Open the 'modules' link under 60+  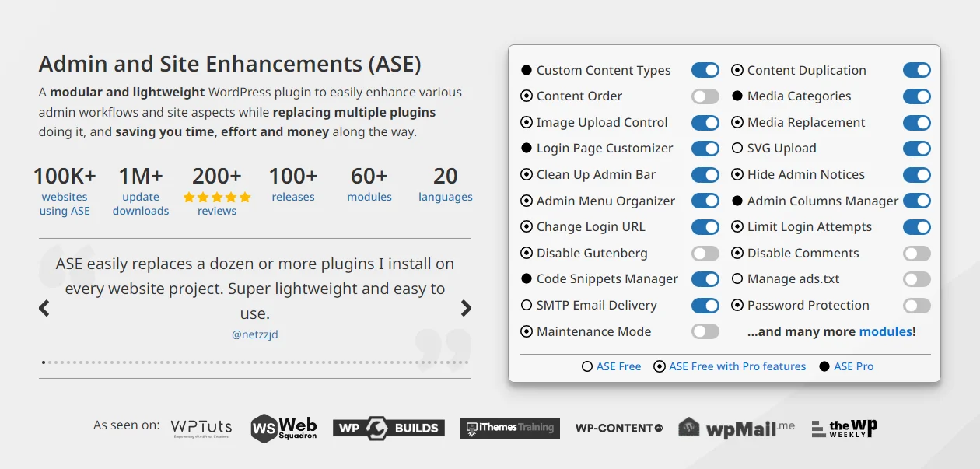369,197
